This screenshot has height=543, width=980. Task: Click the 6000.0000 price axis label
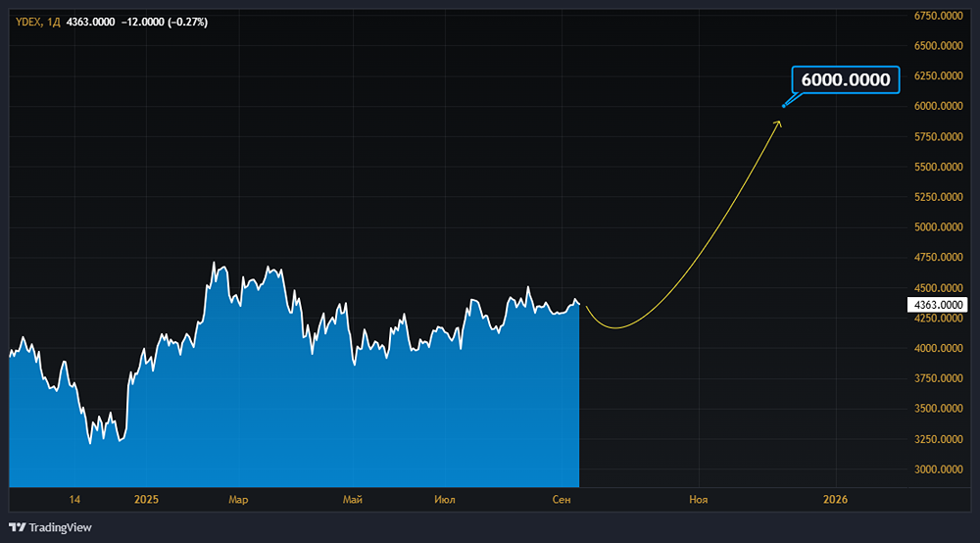[x=938, y=106]
